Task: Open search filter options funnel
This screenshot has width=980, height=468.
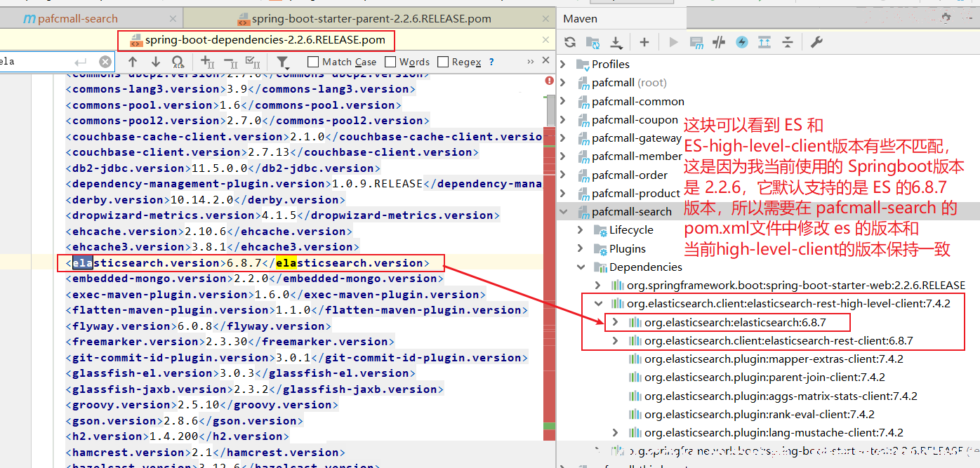Action: click(283, 62)
